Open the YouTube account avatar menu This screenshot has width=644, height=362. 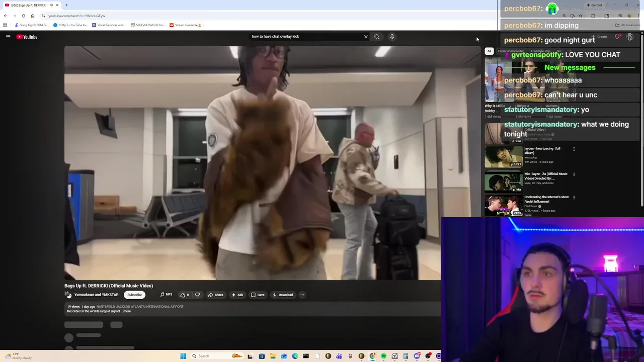[630, 37]
